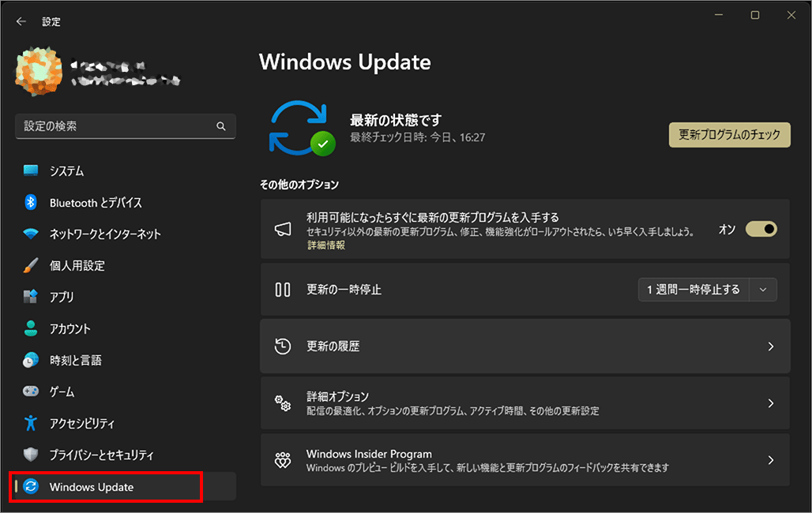
Task: Click the back arrow icon
Action: pos(21,21)
